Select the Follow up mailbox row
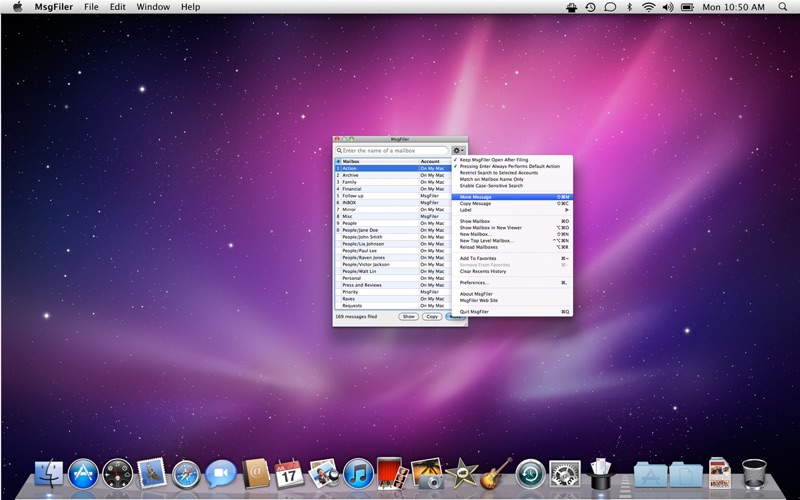Image resolution: width=800 pixels, height=500 pixels. (x=393, y=196)
